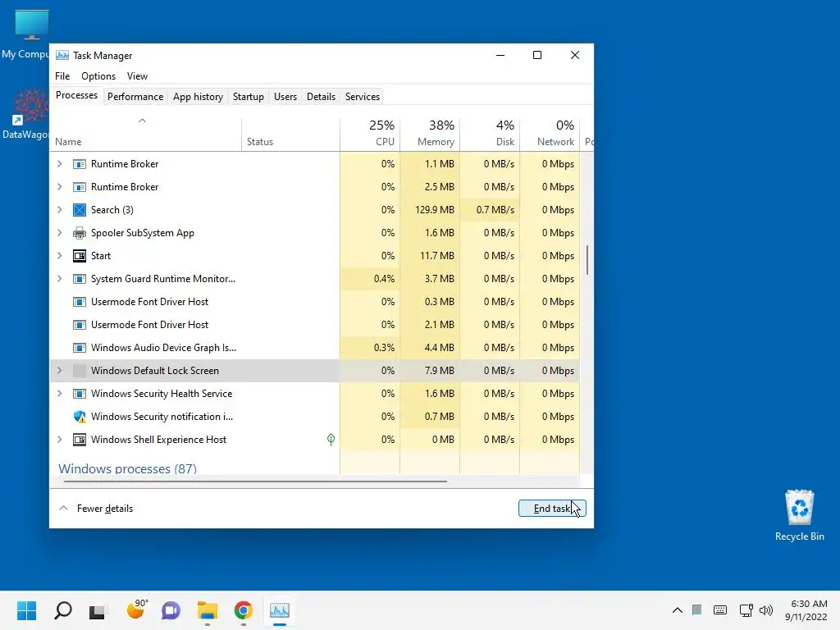Switch to the App history tab
840x630 pixels.
(x=198, y=97)
